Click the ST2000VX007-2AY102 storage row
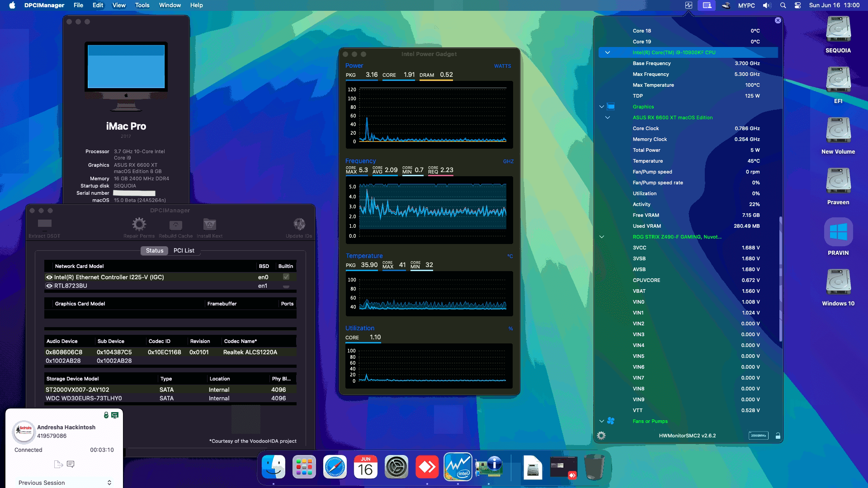 170,389
